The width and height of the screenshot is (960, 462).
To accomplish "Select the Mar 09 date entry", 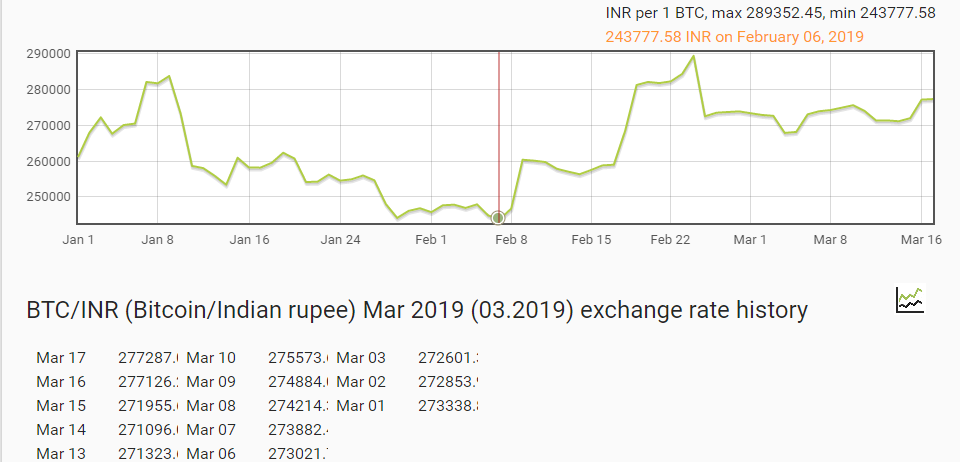I will [x=211, y=382].
